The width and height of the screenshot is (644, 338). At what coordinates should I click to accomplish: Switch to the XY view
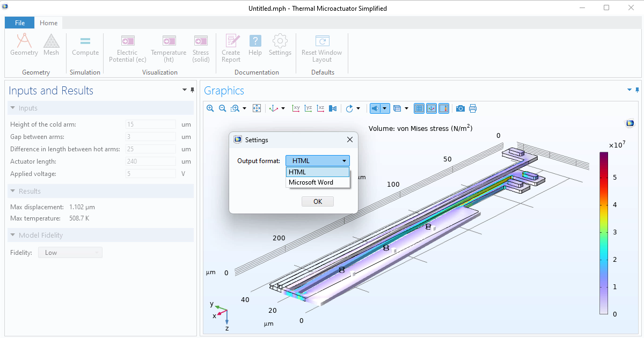click(296, 108)
